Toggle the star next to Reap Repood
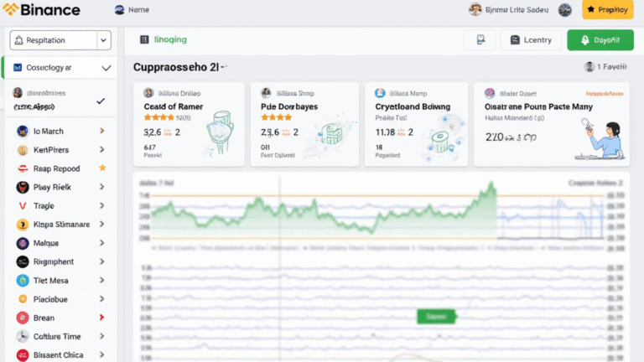Screen dimensions: 644x362 click(102, 168)
